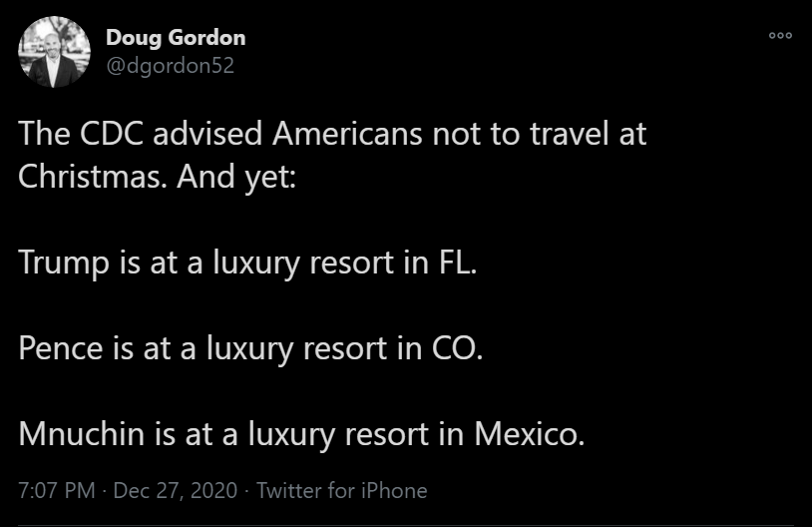The height and width of the screenshot is (527, 812).
Task: Open the more options three-dot menu
Action: tap(780, 35)
